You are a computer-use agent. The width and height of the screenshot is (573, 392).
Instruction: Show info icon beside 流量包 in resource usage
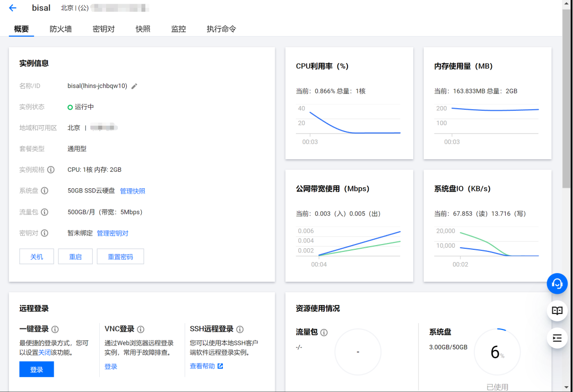tap(324, 333)
